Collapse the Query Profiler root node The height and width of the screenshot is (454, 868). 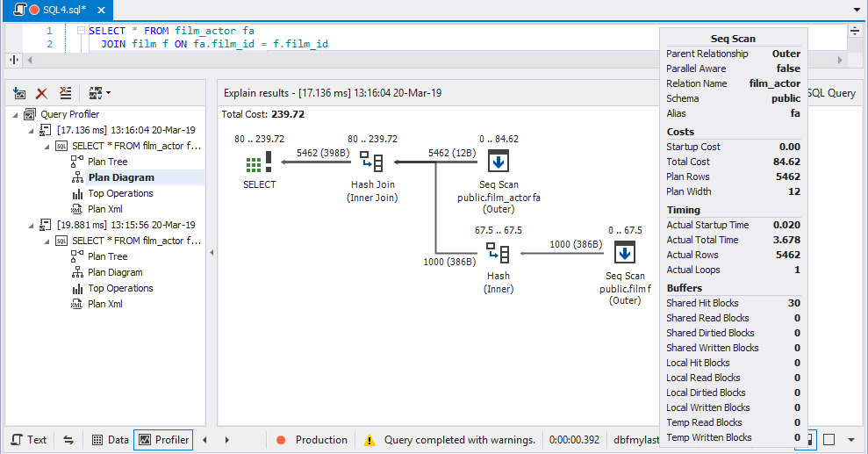(16, 115)
